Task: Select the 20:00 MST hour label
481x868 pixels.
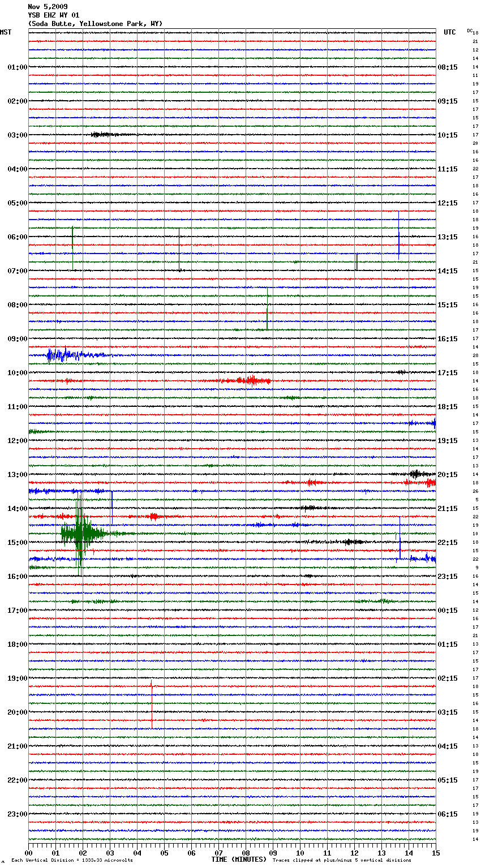Action: tap(18, 712)
